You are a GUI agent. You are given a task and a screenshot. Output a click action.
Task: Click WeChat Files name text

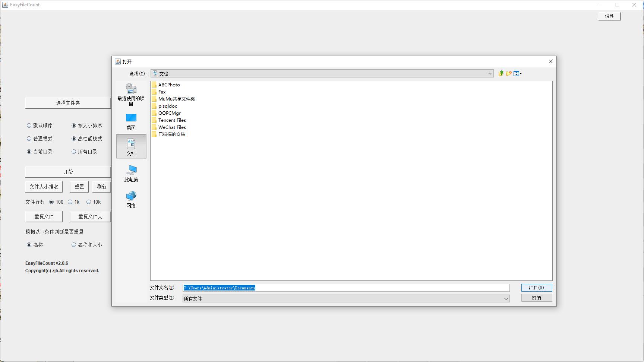click(x=172, y=127)
